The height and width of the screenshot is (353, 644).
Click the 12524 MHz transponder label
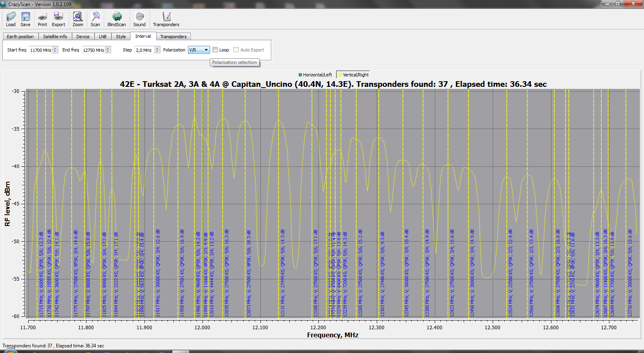[x=510, y=273]
